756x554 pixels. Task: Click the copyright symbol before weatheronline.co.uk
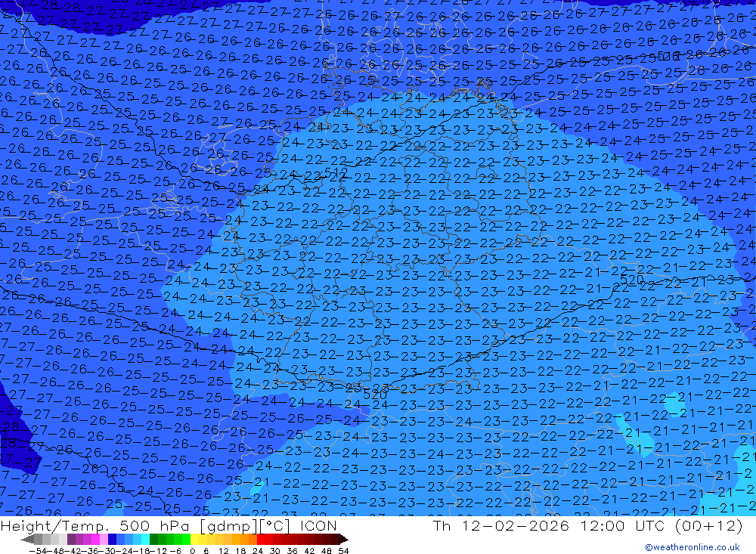coord(649,547)
